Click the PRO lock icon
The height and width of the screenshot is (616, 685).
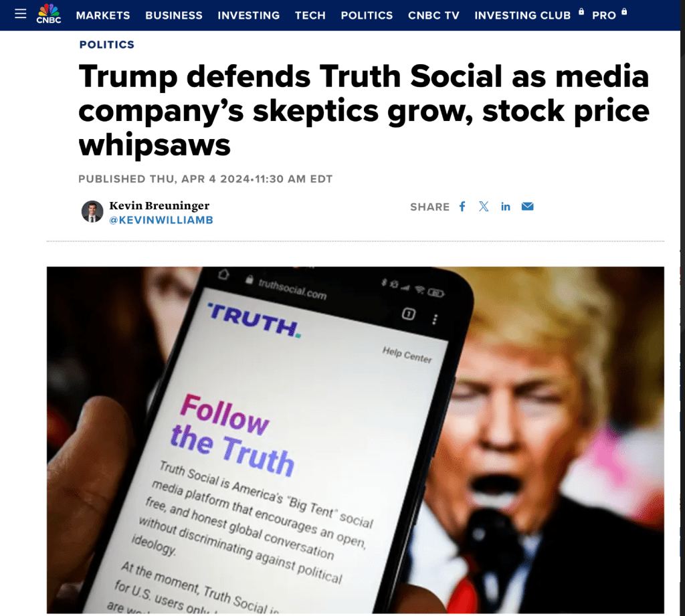pyautogui.click(x=624, y=12)
